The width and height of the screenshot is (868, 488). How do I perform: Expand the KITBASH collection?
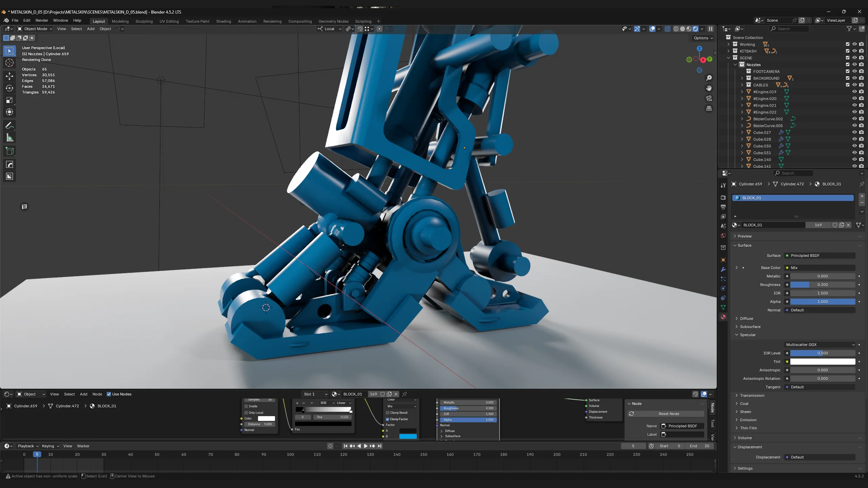[728, 51]
